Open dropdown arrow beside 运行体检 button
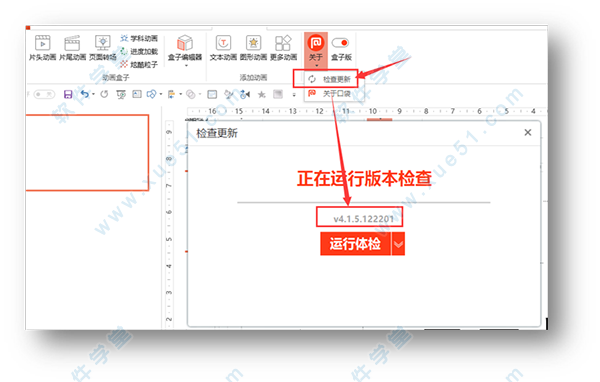Image resolution: width=600 pixels, height=382 pixels. pos(398,244)
